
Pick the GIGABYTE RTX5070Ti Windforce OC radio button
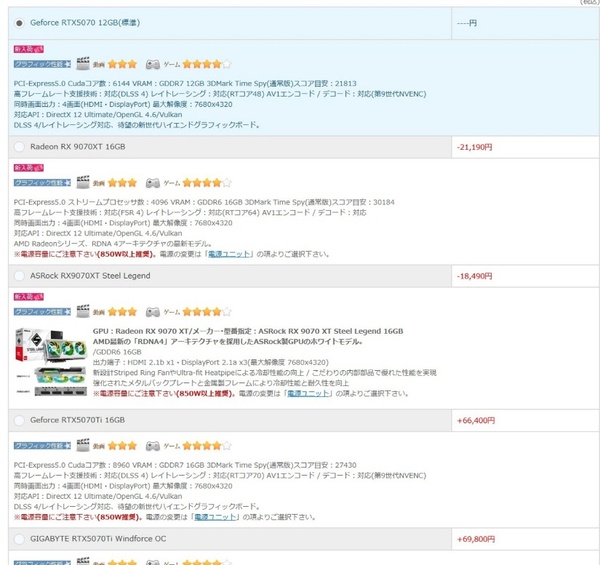tap(19, 539)
